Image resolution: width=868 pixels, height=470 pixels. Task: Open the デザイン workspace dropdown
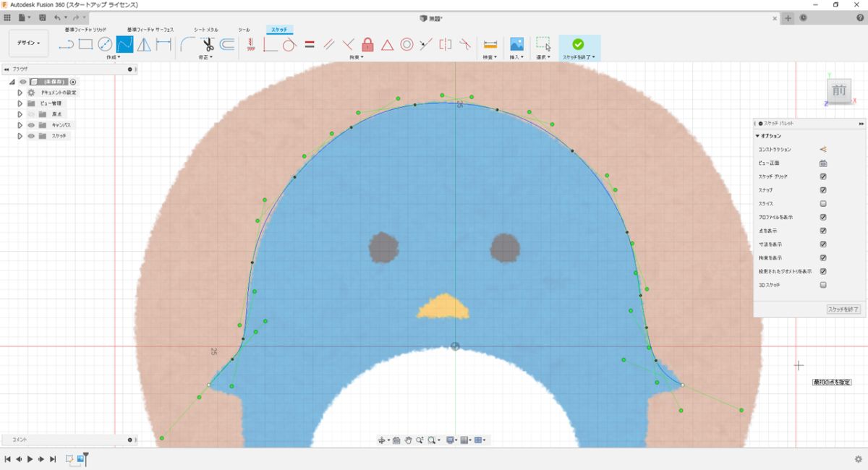click(29, 43)
